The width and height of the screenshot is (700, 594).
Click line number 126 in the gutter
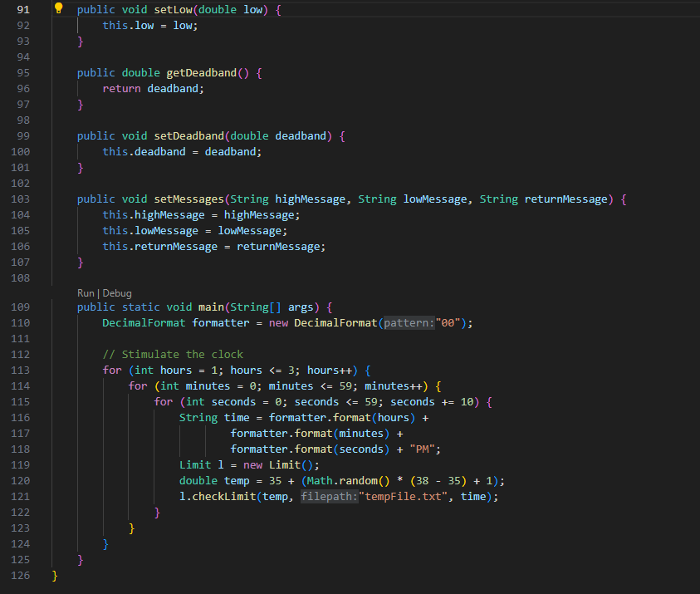click(x=21, y=575)
